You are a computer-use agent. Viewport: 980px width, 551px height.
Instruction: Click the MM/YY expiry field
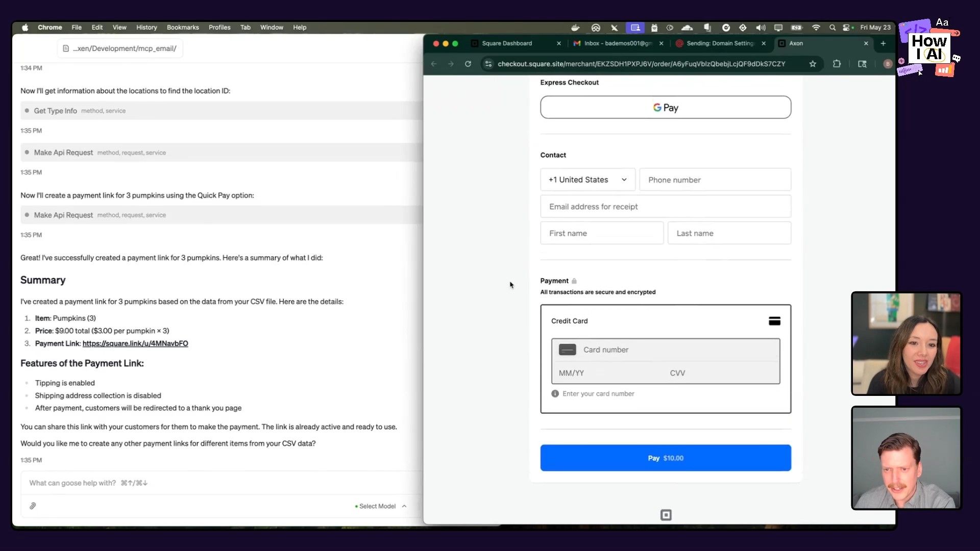coord(607,373)
